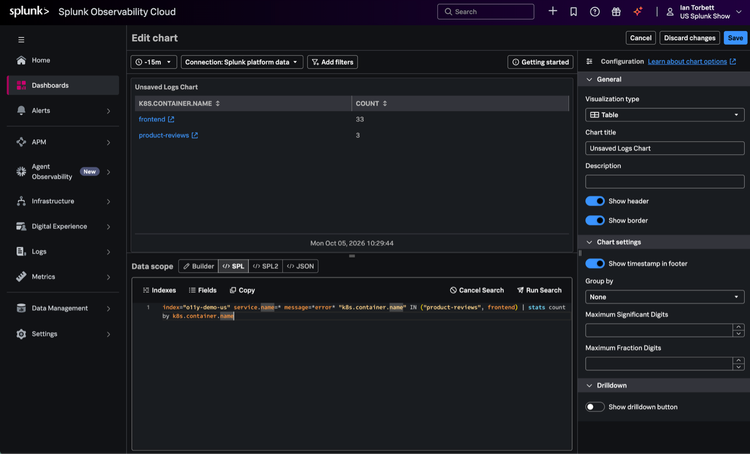Switch to JSON tab
Screen dimensions: 750x455
[x=300, y=266]
